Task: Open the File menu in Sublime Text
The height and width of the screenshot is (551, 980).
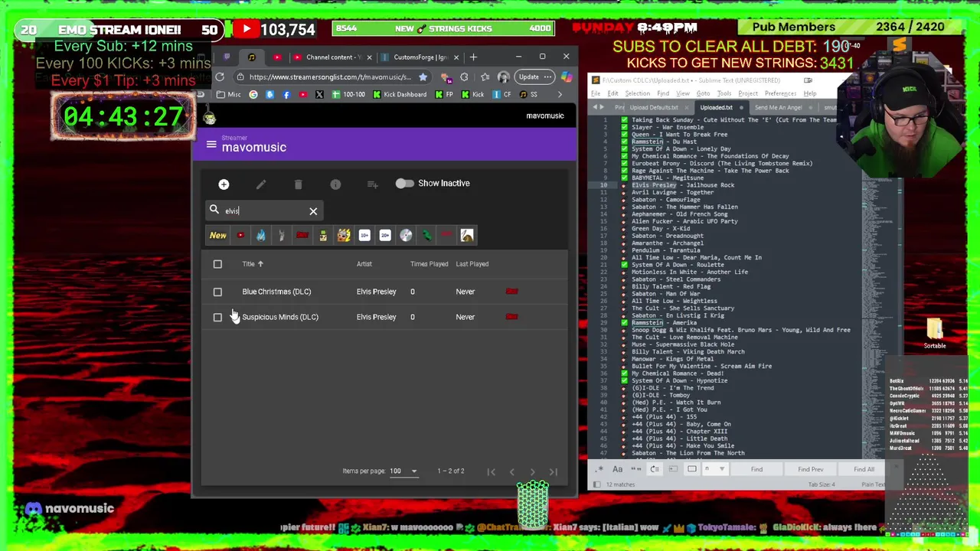Action: coord(596,93)
